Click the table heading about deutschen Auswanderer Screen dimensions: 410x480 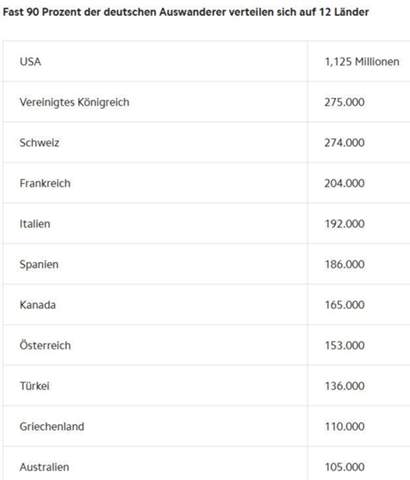(x=186, y=12)
